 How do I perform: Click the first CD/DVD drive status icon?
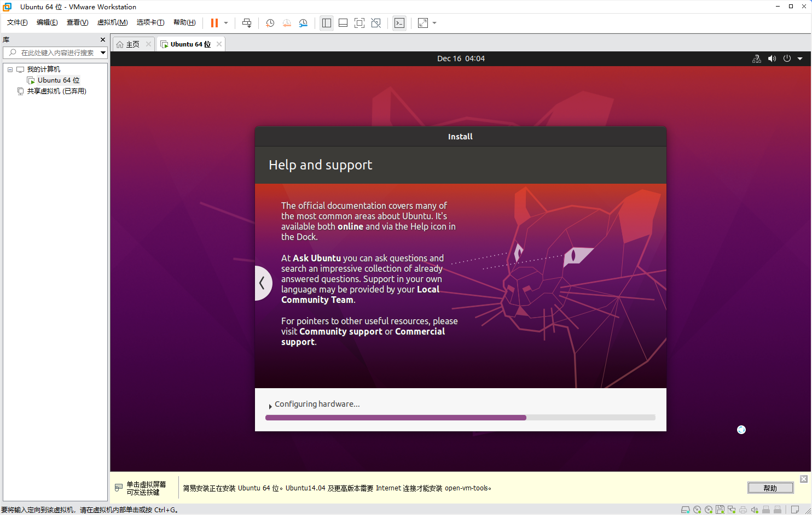tap(697, 510)
